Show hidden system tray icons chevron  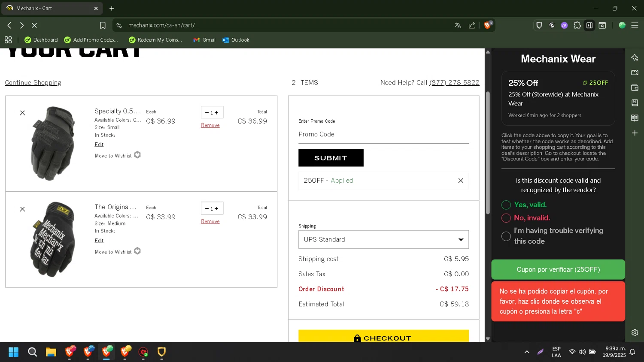[x=527, y=352]
